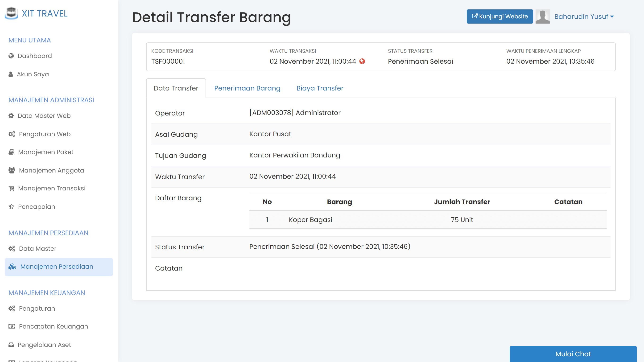Click the Pengaturan Web gears icon

click(x=12, y=134)
